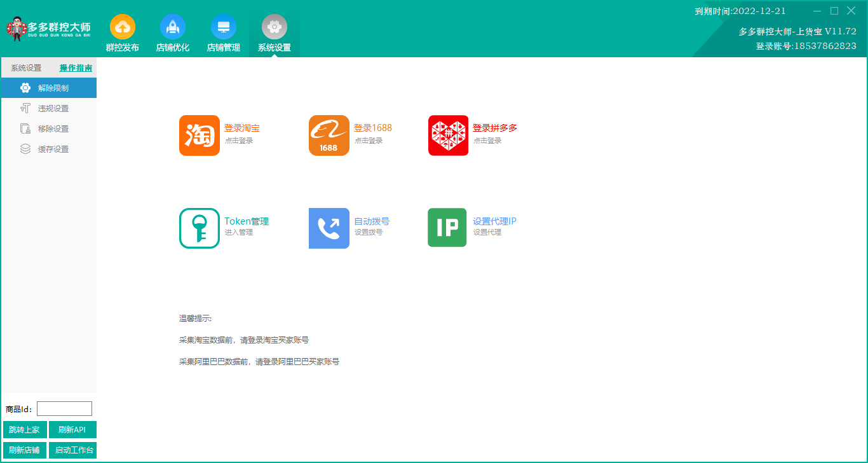Open the 操作指南 link
The height and width of the screenshot is (463, 868).
pos(76,68)
